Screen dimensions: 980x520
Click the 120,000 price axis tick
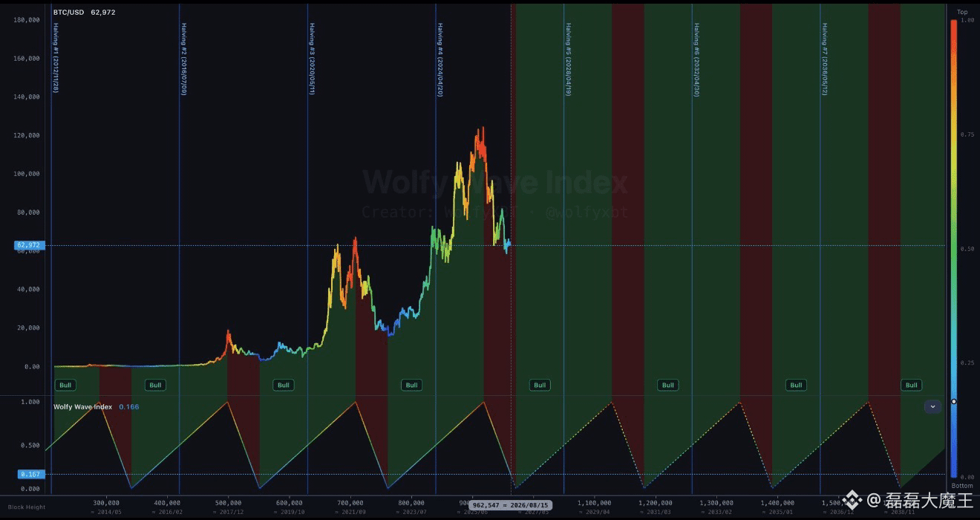coord(27,135)
